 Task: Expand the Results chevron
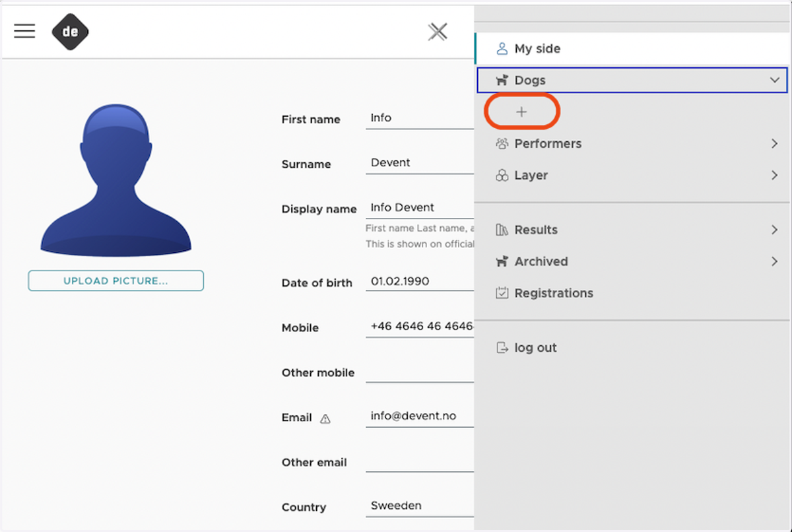click(x=775, y=230)
